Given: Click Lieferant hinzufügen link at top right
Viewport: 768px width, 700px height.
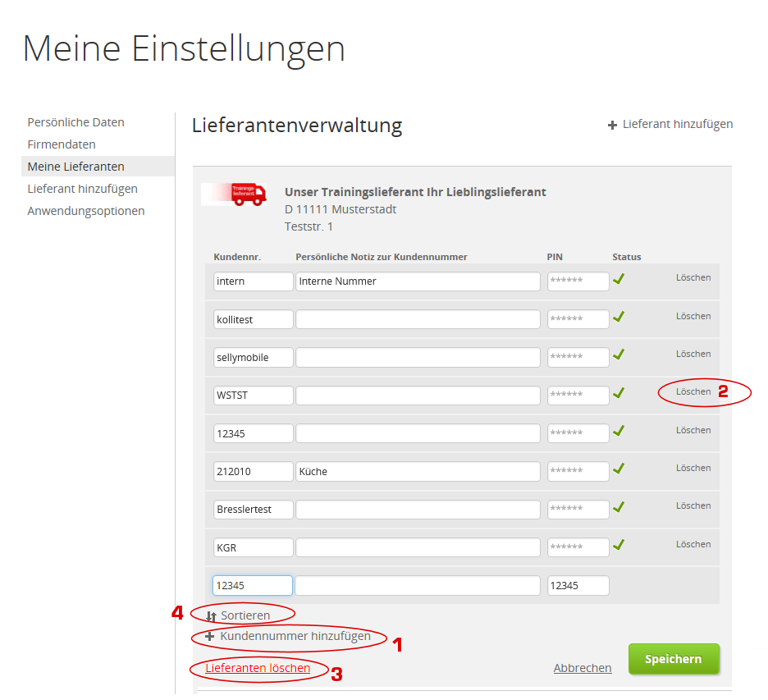Looking at the screenshot, I should point(678,125).
